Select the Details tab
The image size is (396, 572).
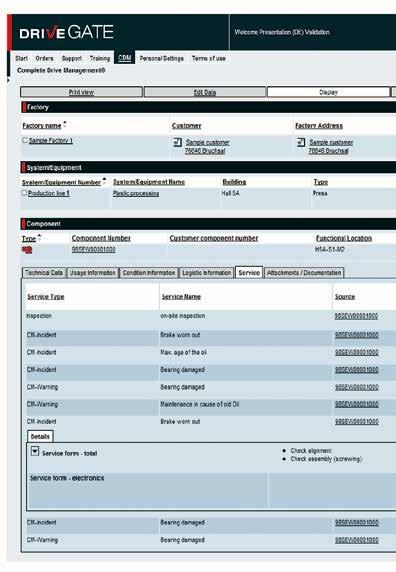point(40,437)
